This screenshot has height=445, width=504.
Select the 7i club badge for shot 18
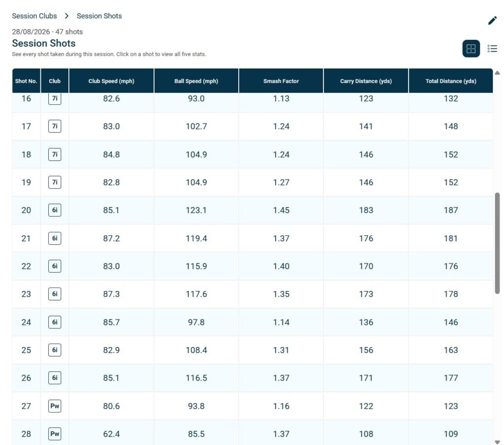pyautogui.click(x=55, y=155)
